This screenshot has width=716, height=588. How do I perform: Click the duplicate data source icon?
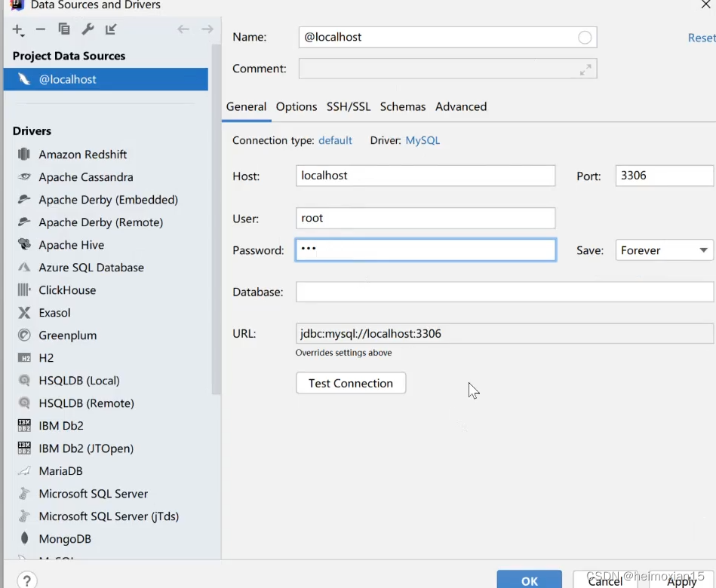coord(64,29)
